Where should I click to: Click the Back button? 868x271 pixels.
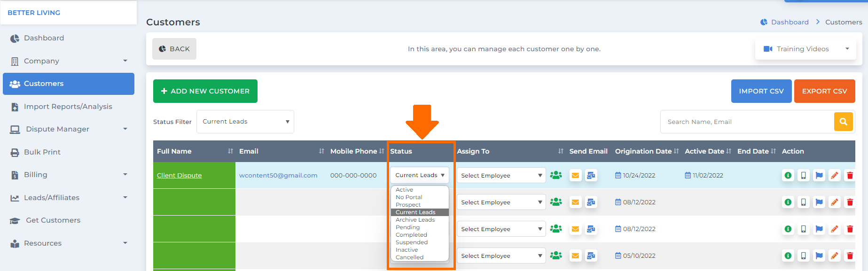coord(174,49)
